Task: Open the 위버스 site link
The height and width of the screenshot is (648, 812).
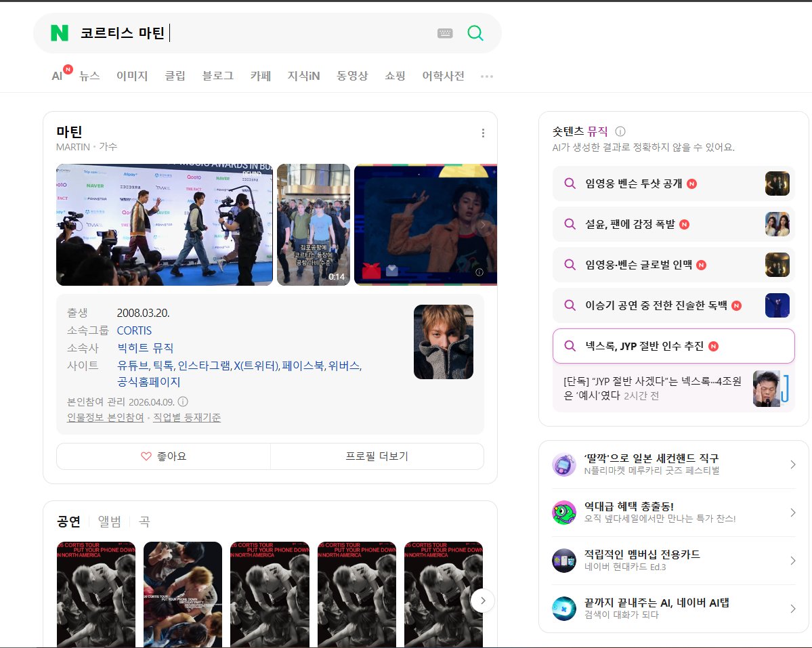Action: coord(344,366)
